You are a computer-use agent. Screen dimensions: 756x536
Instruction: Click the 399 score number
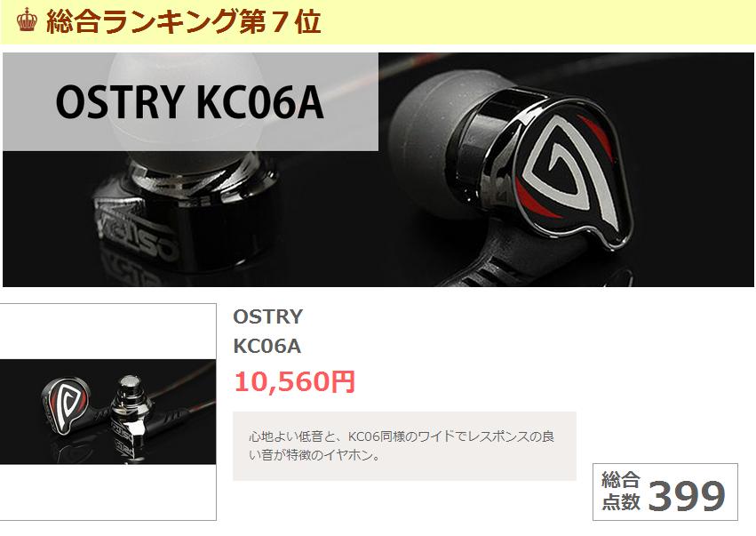(687, 495)
